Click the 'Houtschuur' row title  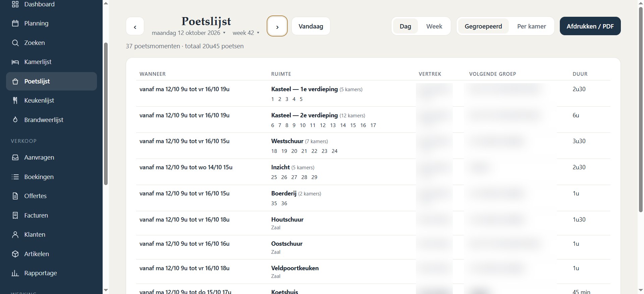click(287, 220)
